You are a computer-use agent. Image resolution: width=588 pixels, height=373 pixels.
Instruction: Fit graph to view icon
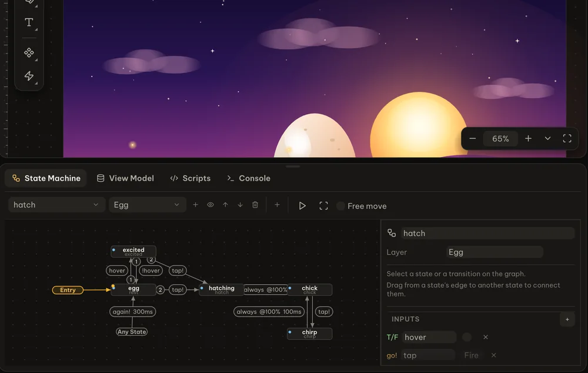click(x=323, y=206)
